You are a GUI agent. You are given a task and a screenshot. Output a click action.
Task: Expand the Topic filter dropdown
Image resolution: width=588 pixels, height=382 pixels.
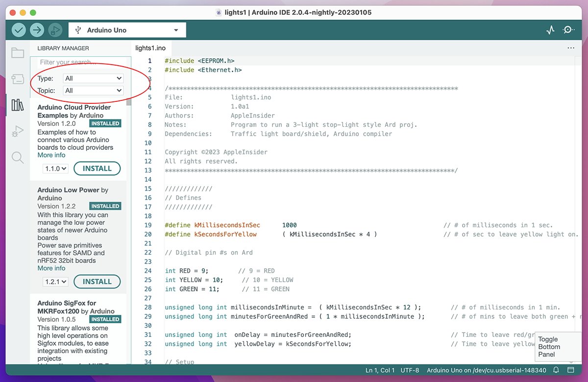[93, 91]
